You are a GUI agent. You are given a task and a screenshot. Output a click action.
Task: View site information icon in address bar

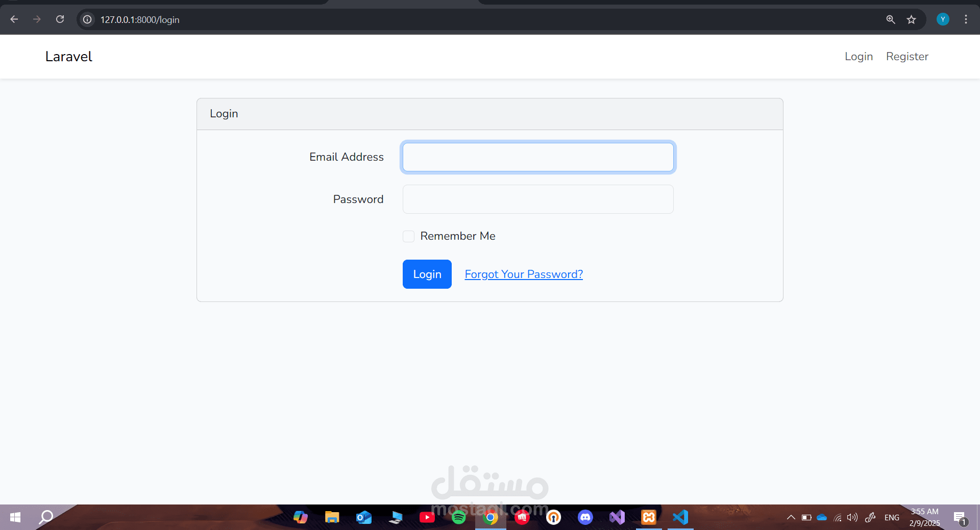(87, 19)
